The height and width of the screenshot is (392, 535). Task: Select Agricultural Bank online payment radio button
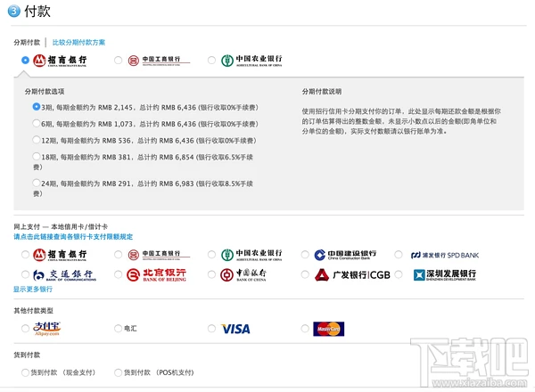click(x=211, y=255)
